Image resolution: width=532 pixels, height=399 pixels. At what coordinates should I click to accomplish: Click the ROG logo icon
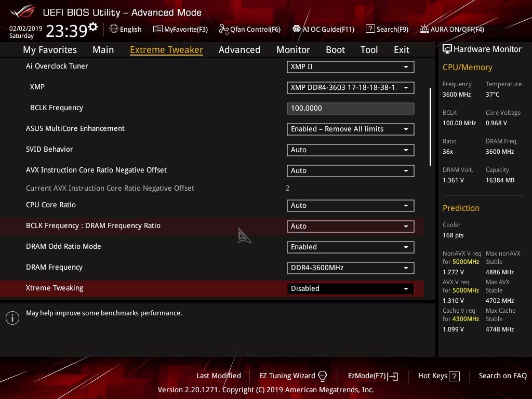point(22,12)
